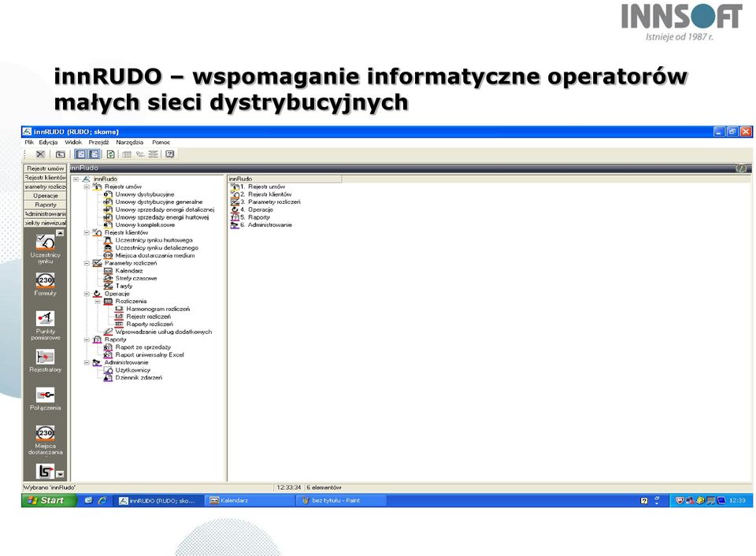
Task: Open the Przejdź menu
Action: (x=99, y=143)
